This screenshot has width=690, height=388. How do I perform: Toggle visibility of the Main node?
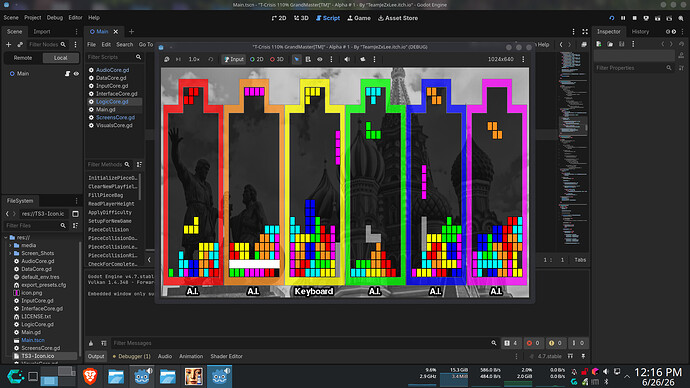tap(76, 73)
